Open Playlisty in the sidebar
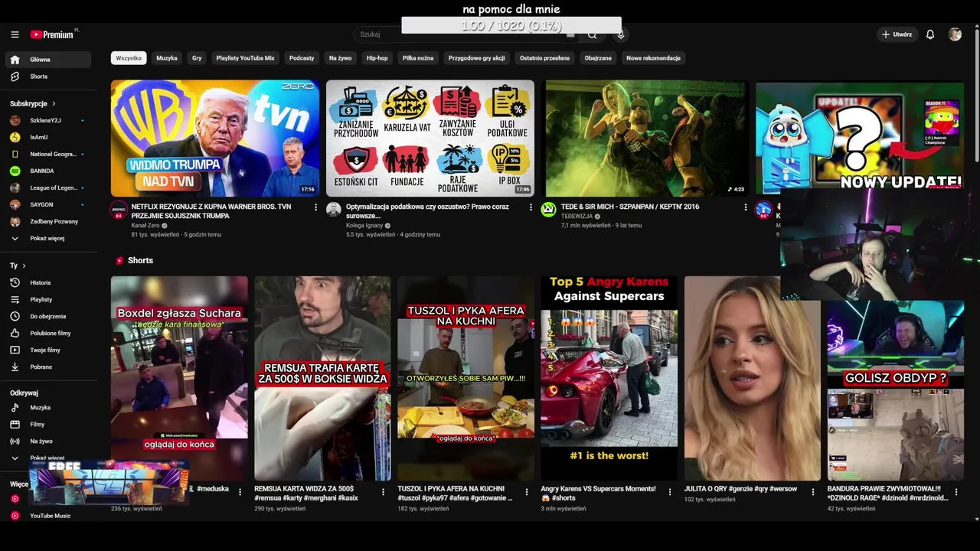 point(48,299)
